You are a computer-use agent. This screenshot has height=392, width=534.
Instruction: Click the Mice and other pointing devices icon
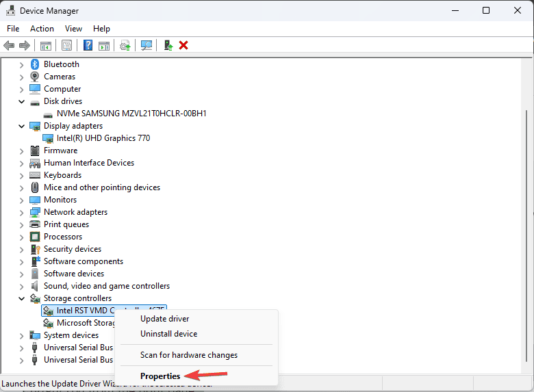point(35,187)
